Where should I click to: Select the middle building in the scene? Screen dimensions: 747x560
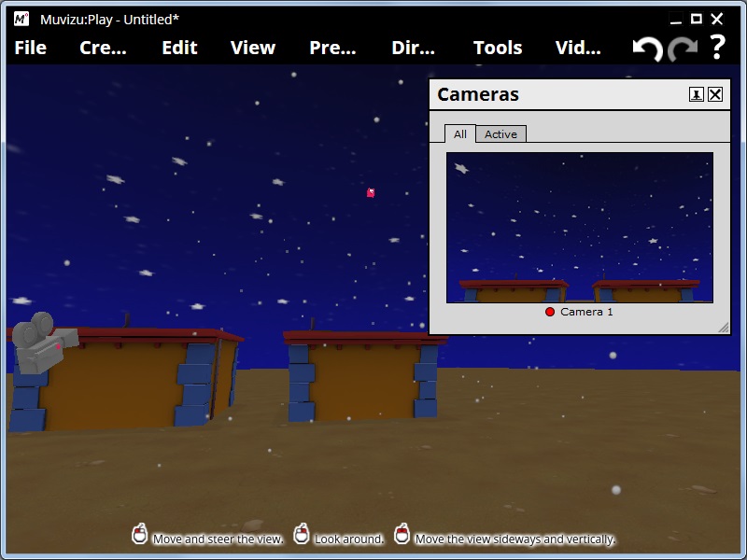tap(364, 376)
